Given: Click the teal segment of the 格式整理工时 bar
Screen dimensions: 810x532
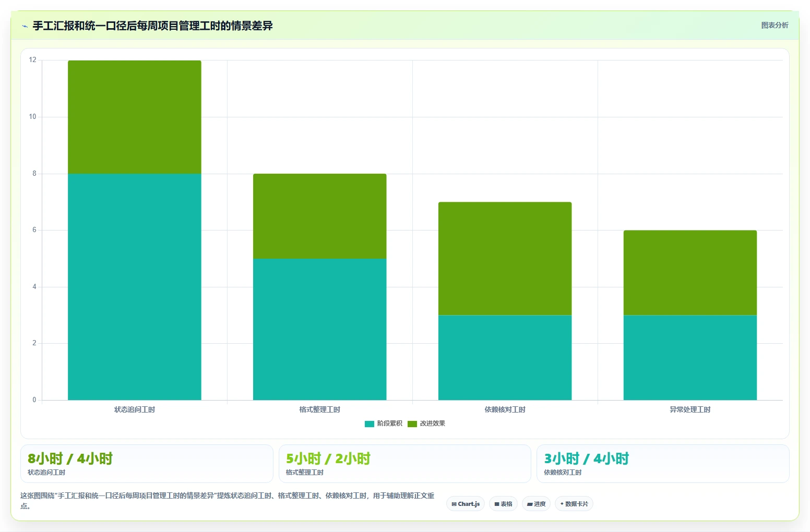Looking at the screenshot, I should (320, 329).
